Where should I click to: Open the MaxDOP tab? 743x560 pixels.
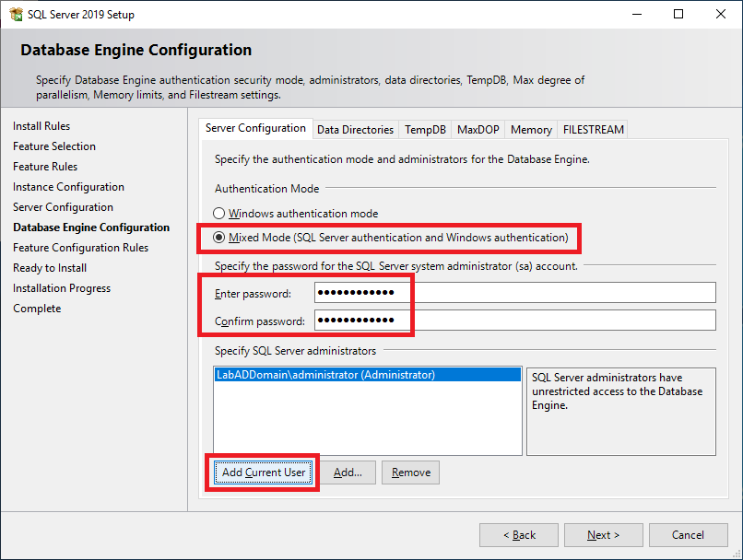pyautogui.click(x=478, y=130)
